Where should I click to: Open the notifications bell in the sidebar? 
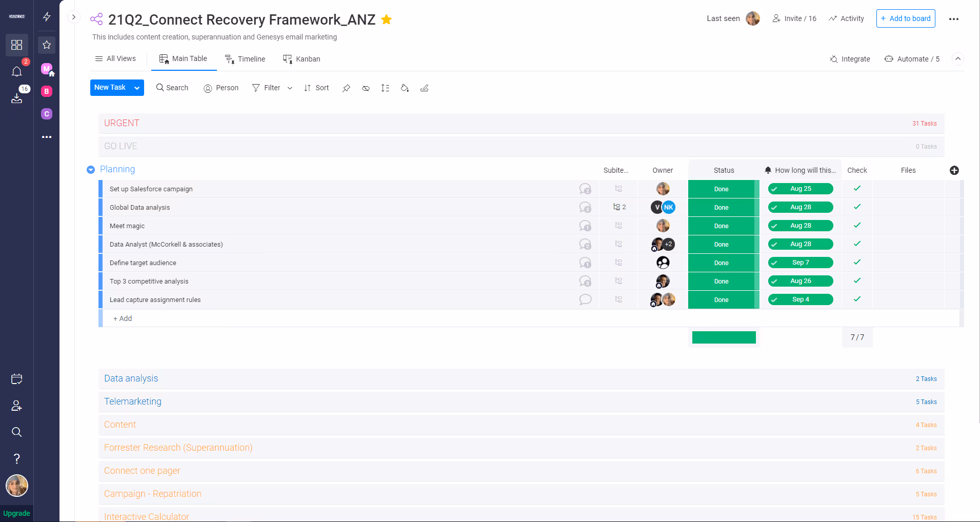[16, 72]
